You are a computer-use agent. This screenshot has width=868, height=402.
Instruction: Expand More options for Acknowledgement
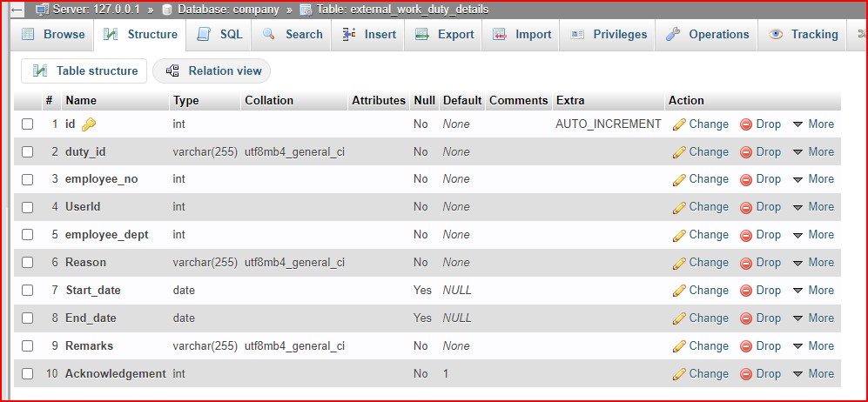(x=813, y=374)
